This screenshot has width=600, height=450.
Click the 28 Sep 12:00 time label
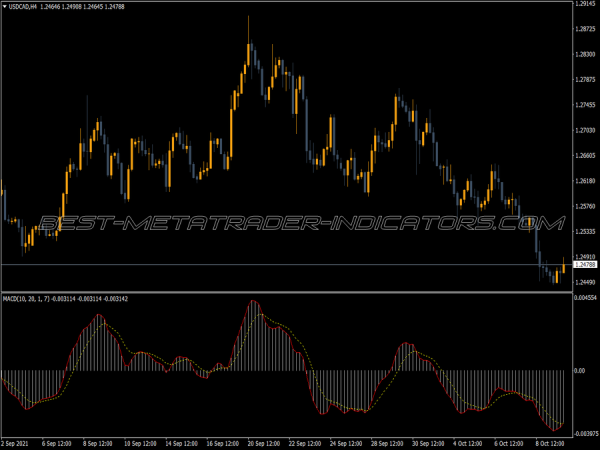[x=387, y=443]
